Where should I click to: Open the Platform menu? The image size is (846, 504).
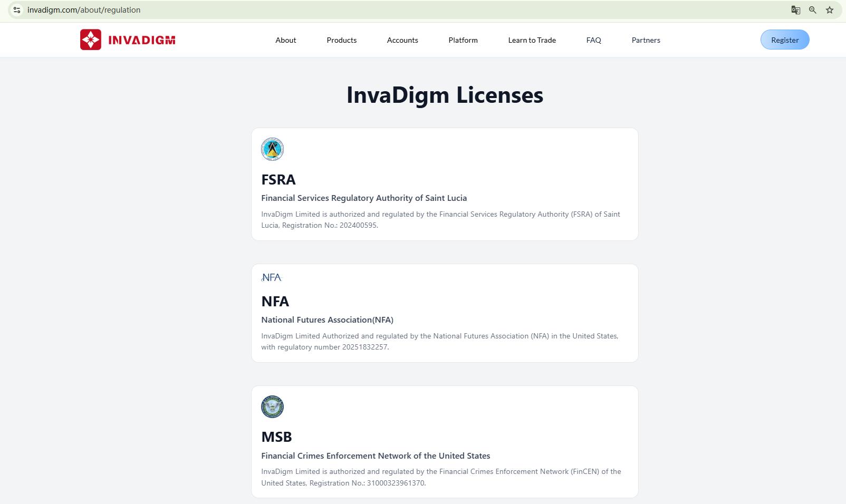pos(463,40)
